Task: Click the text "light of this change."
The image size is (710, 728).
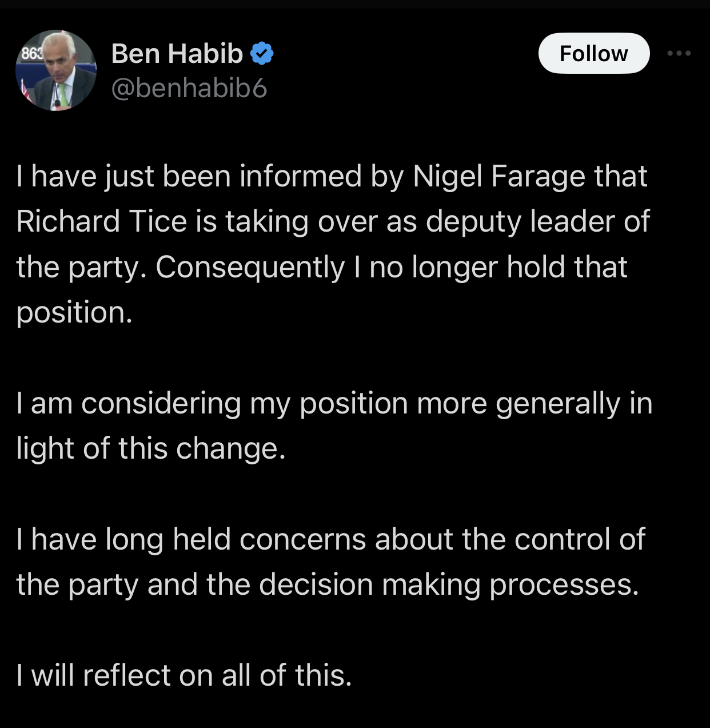Action: [x=151, y=448]
